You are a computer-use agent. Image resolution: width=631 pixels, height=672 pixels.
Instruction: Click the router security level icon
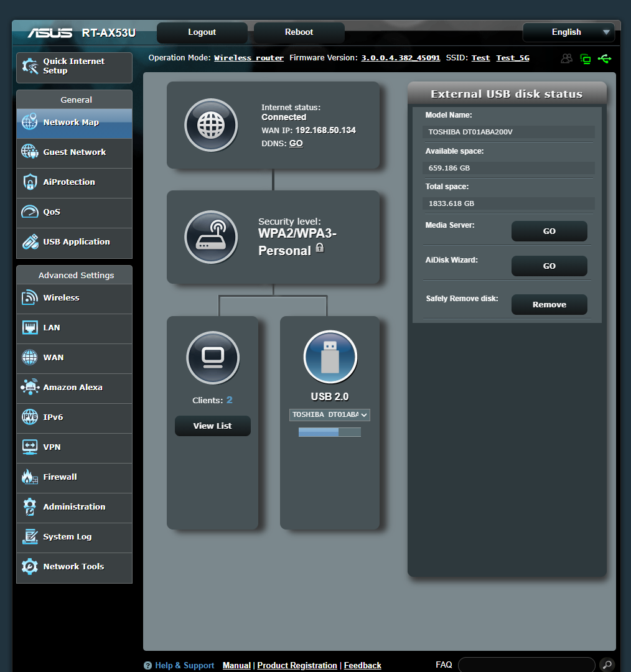(211, 237)
